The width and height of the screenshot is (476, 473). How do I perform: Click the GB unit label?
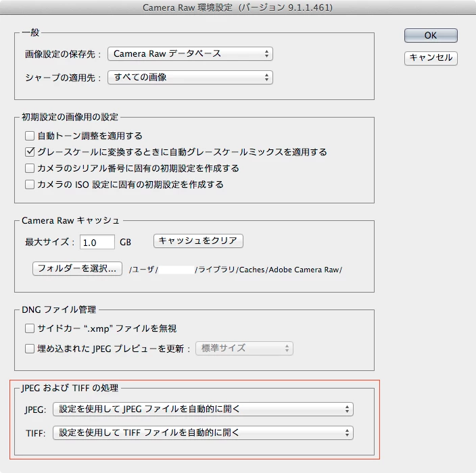[x=125, y=242]
